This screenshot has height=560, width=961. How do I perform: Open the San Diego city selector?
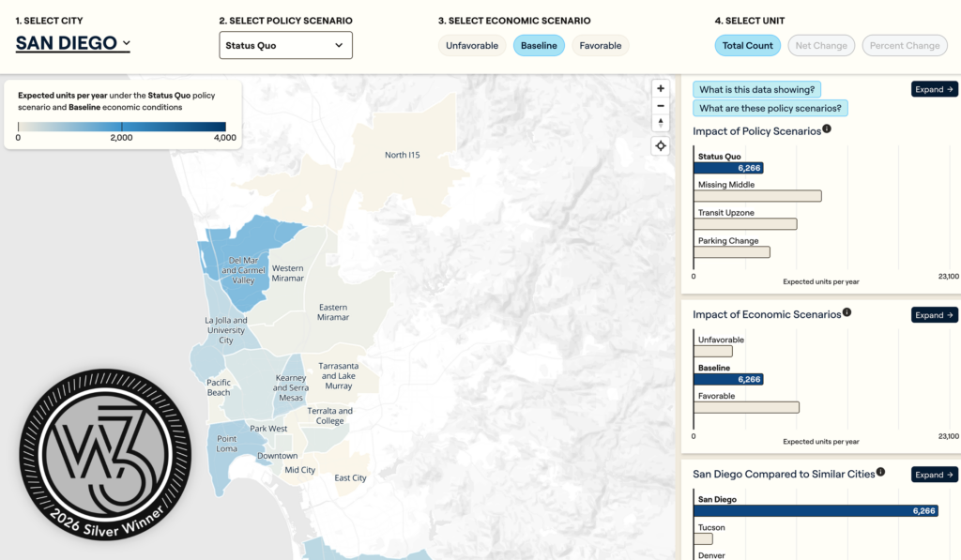tap(72, 43)
